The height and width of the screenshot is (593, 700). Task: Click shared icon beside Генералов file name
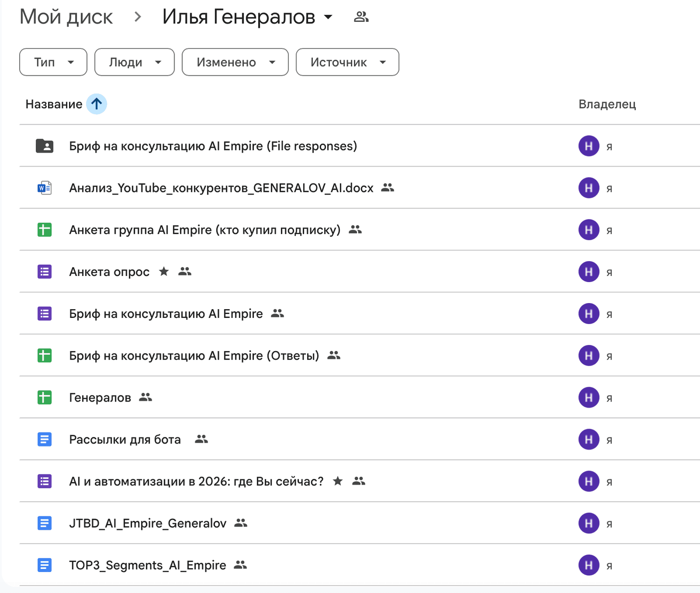(145, 398)
